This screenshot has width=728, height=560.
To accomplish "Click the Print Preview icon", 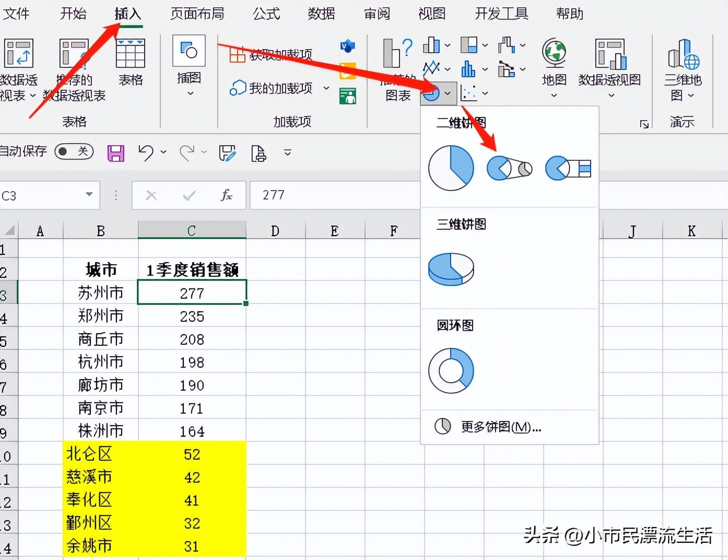I will (x=259, y=153).
